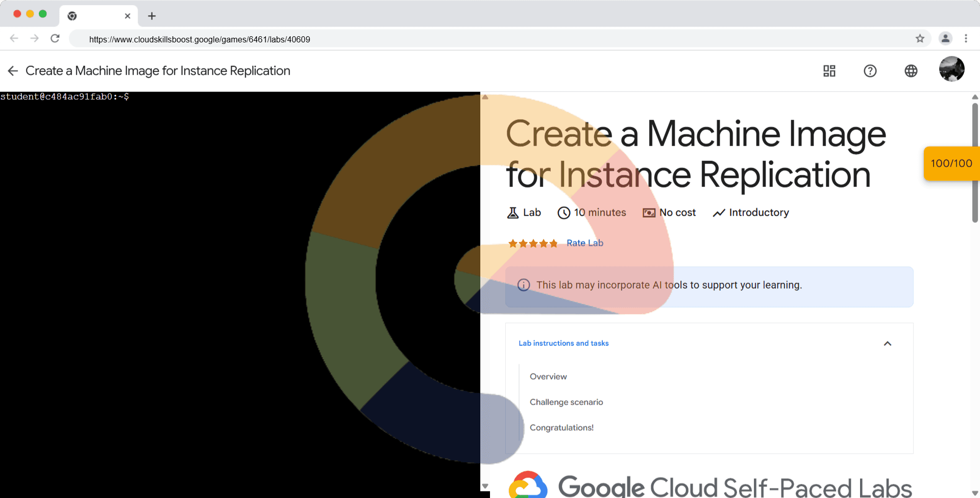The image size is (980, 498).
Task: Click the page vertical scrollbar thumb
Action: click(975, 162)
